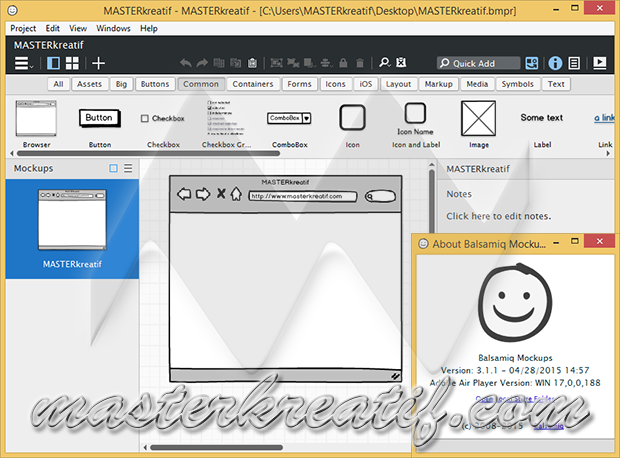Toggle the markup visibility icon
620x458 pixels.
point(401,62)
